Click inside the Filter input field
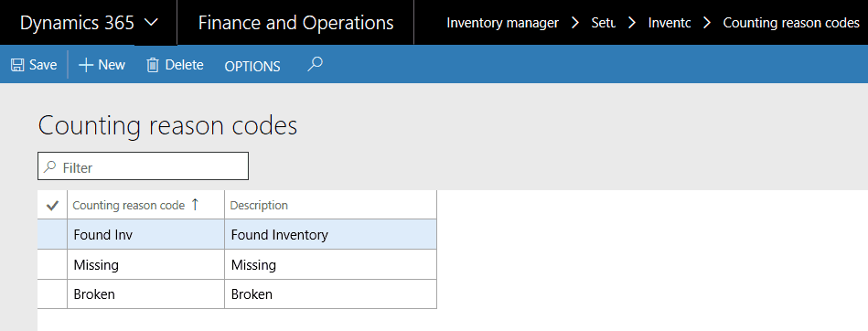 click(x=143, y=166)
